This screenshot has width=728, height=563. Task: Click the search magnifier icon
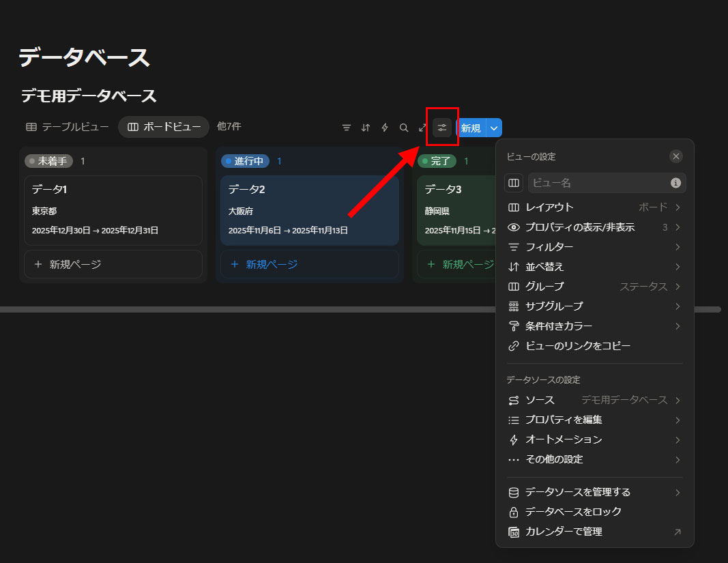404,128
